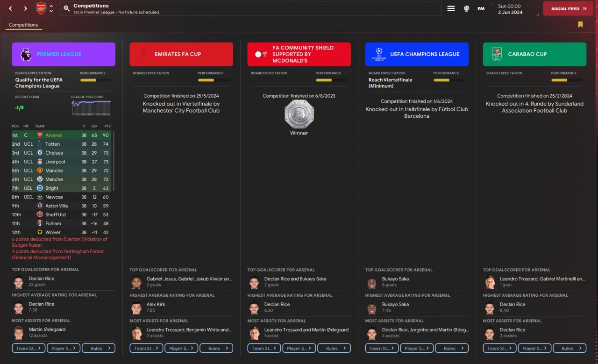The image size is (598, 364).
Task: Open Rules button under Champions League
Action: [x=452, y=348]
